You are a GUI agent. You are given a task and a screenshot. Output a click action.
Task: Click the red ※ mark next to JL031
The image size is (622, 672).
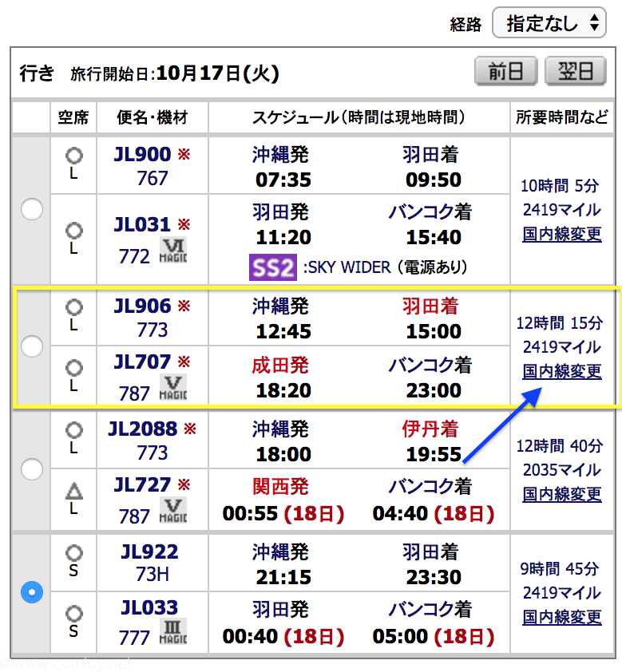coord(184,224)
